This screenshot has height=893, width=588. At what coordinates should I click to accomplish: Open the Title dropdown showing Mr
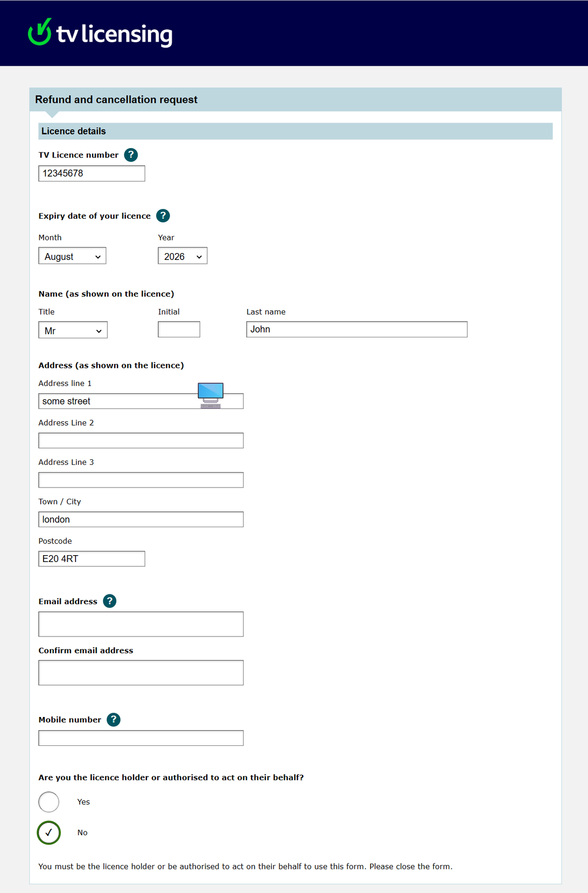[x=73, y=330]
